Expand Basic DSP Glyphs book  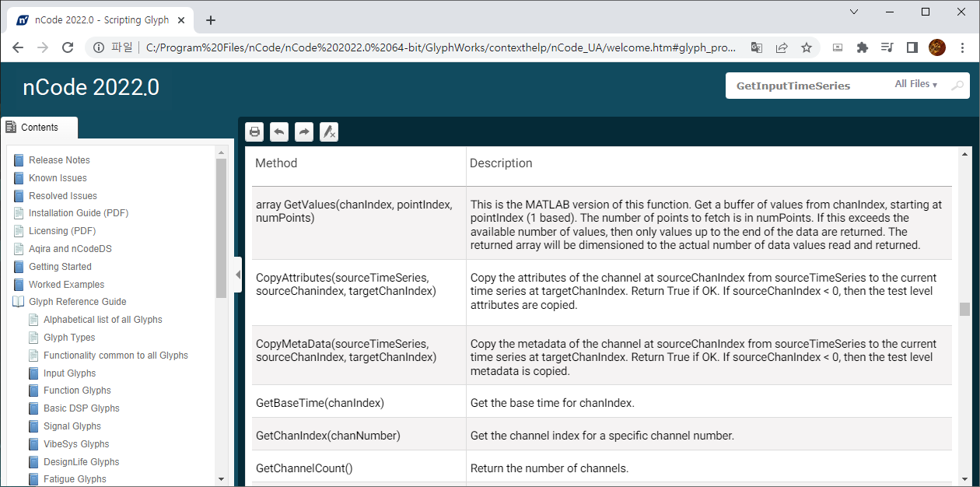pos(82,408)
